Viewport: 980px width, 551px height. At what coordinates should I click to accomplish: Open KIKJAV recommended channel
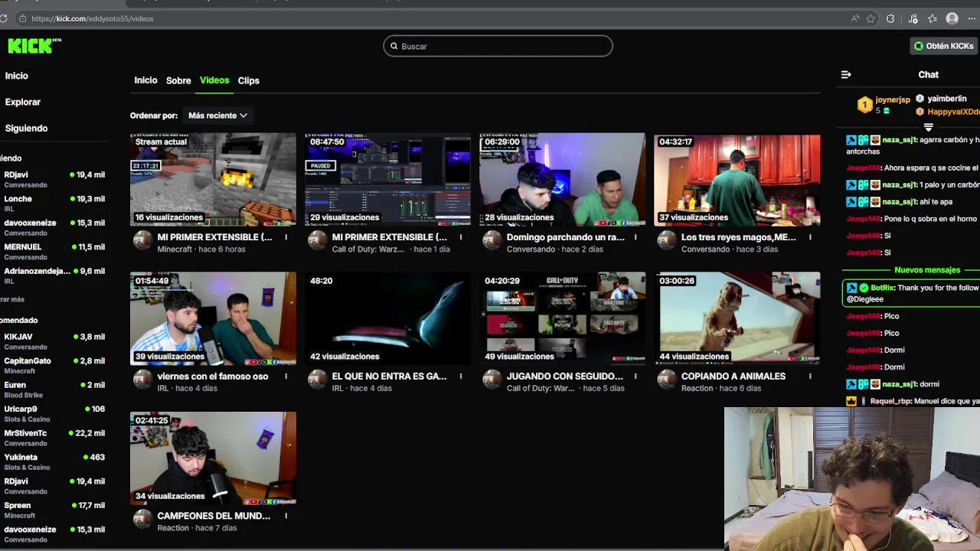point(54,341)
